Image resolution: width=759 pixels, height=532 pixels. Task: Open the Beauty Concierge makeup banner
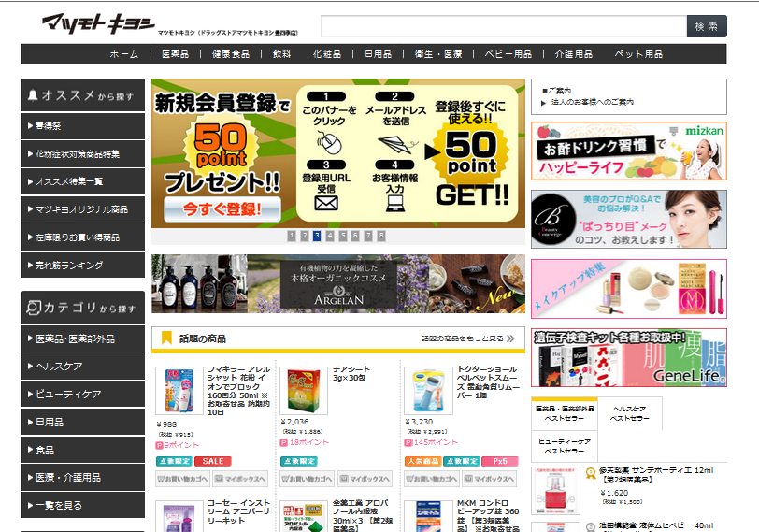(629, 220)
